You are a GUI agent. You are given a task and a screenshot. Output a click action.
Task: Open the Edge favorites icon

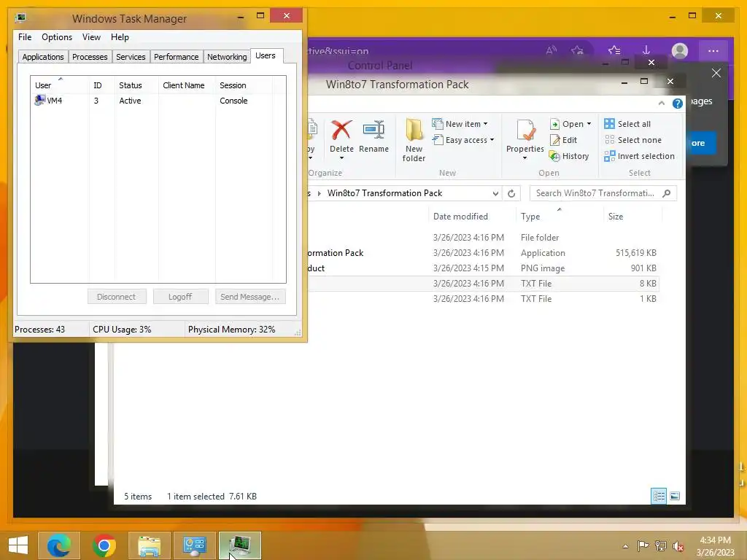point(614,50)
